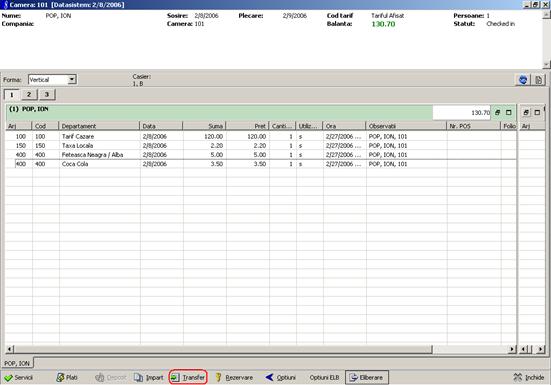Click the Inchide close button

tap(529, 377)
